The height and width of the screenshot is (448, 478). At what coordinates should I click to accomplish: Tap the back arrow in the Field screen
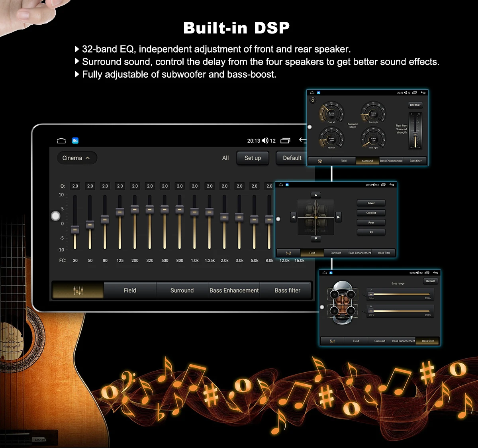(392, 185)
